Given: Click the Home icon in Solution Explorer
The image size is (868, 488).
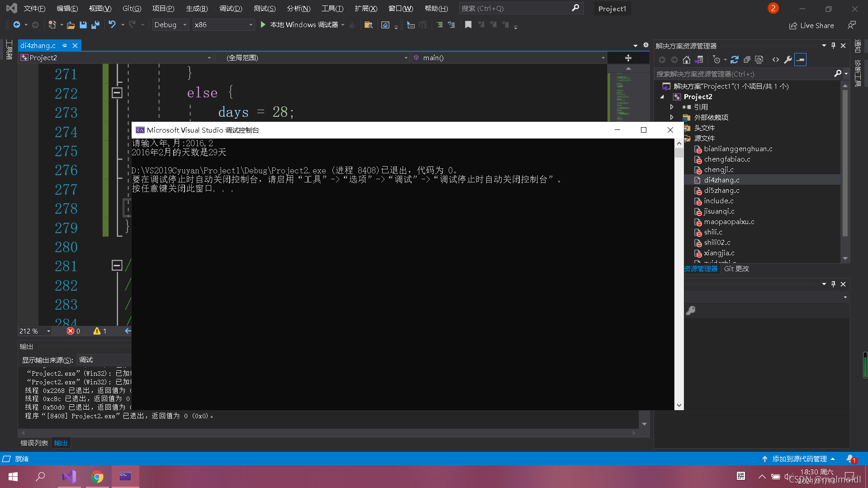Looking at the screenshot, I should (686, 60).
